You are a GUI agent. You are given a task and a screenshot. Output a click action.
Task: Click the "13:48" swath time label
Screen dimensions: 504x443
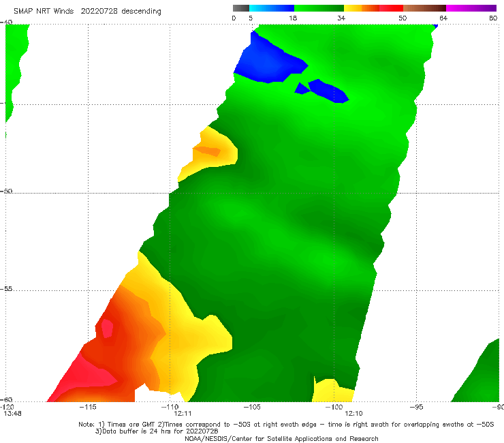(x=12, y=414)
